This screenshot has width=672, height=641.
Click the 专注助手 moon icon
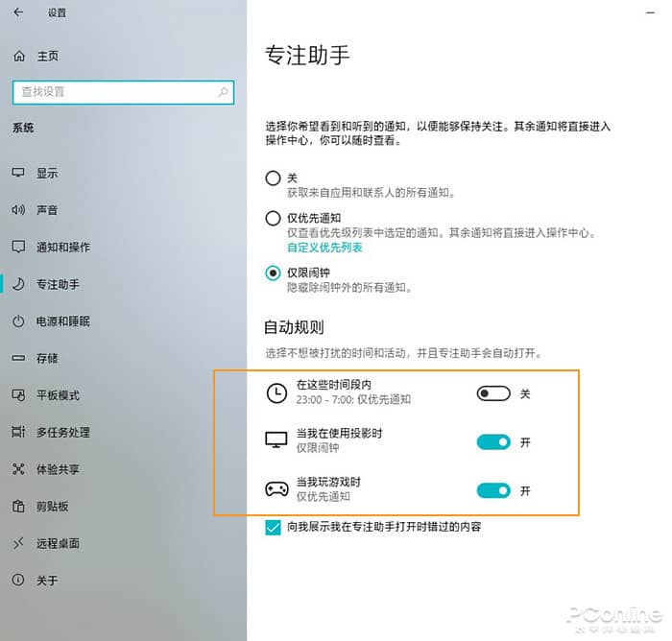[x=18, y=284]
